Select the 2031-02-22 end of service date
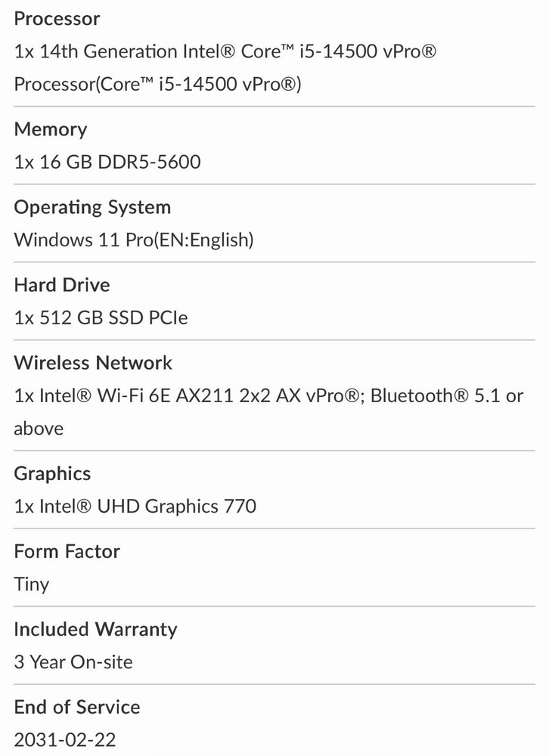 tap(65, 740)
